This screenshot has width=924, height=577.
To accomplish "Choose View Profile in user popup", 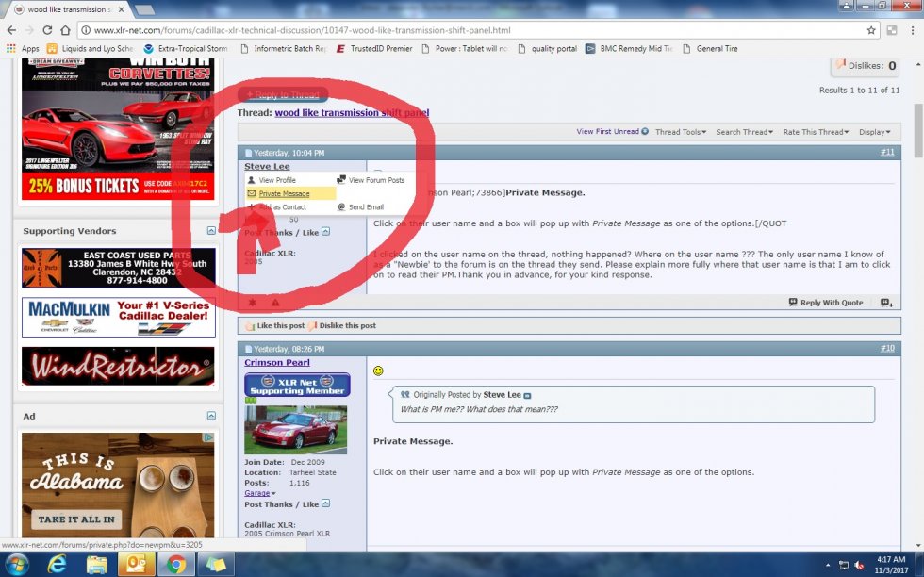I will (277, 180).
